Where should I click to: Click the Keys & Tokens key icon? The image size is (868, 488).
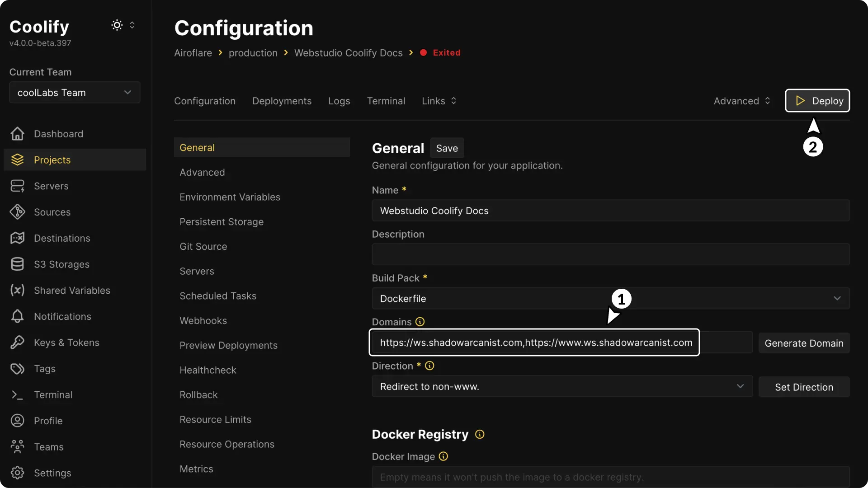point(17,343)
